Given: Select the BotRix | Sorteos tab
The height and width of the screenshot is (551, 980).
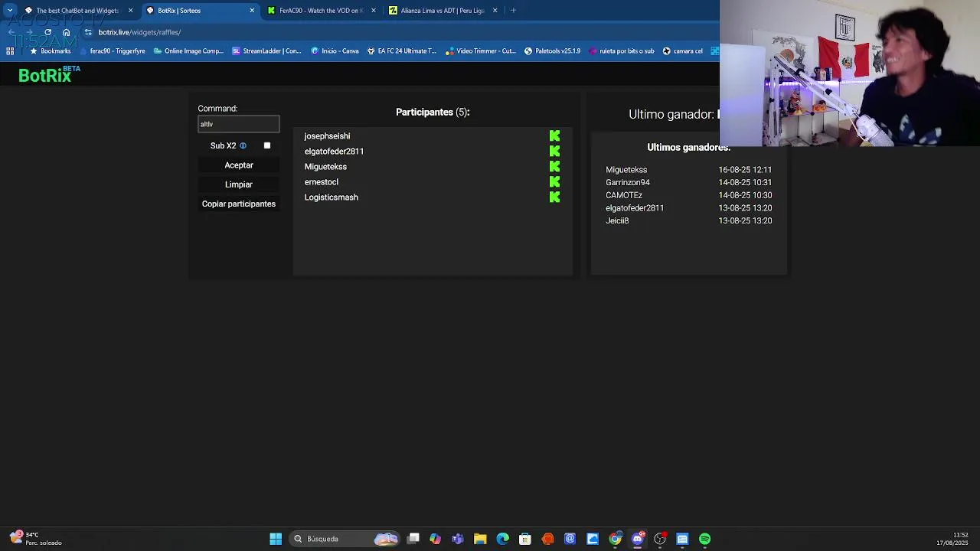Looking at the screenshot, I should pos(199,11).
